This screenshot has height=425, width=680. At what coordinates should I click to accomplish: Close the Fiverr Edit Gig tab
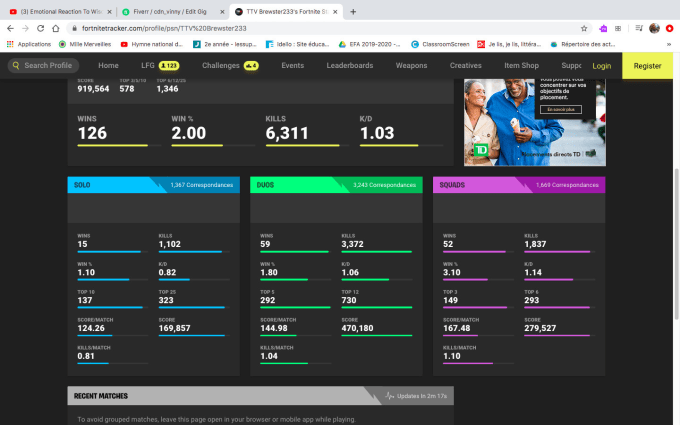[x=222, y=12]
